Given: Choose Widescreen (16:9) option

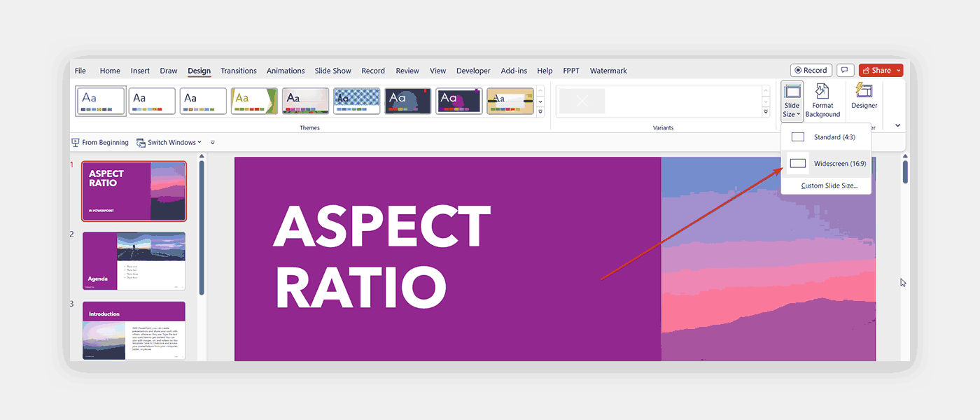Looking at the screenshot, I should point(826,164).
